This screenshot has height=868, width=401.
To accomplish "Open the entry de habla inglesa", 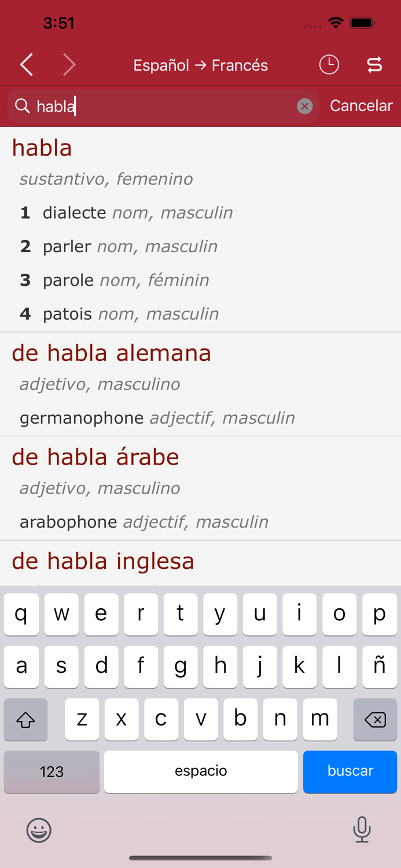I will tap(102, 560).
